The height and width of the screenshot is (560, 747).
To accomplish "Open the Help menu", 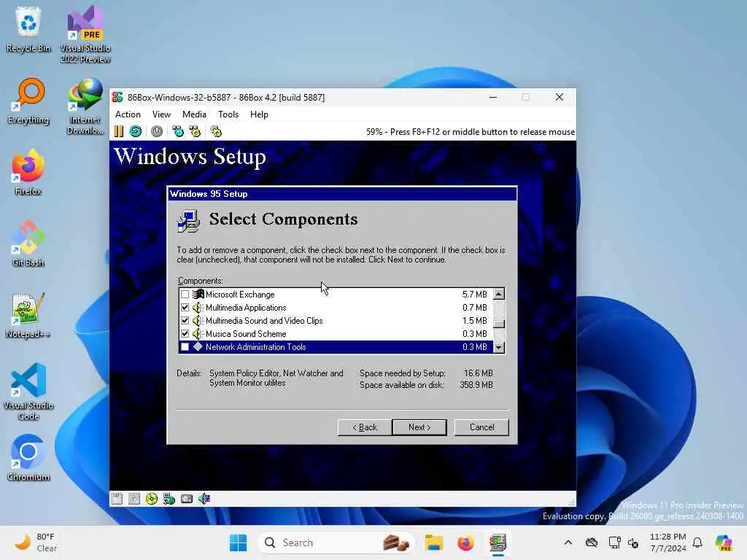I will tap(259, 114).
